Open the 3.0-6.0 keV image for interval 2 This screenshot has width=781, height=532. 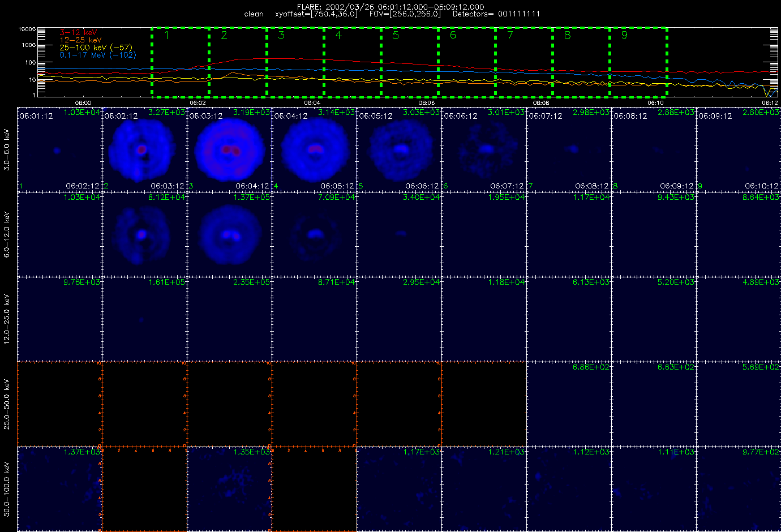144,149
